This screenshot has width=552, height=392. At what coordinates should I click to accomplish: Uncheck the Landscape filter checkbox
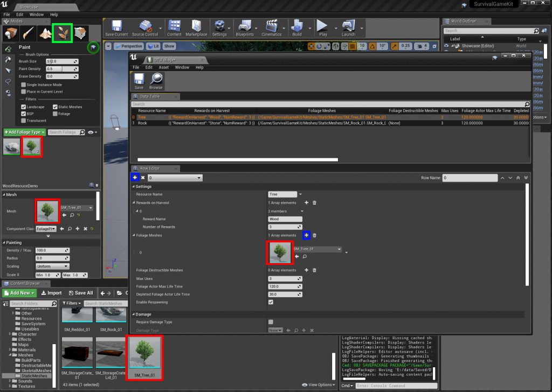24,107
